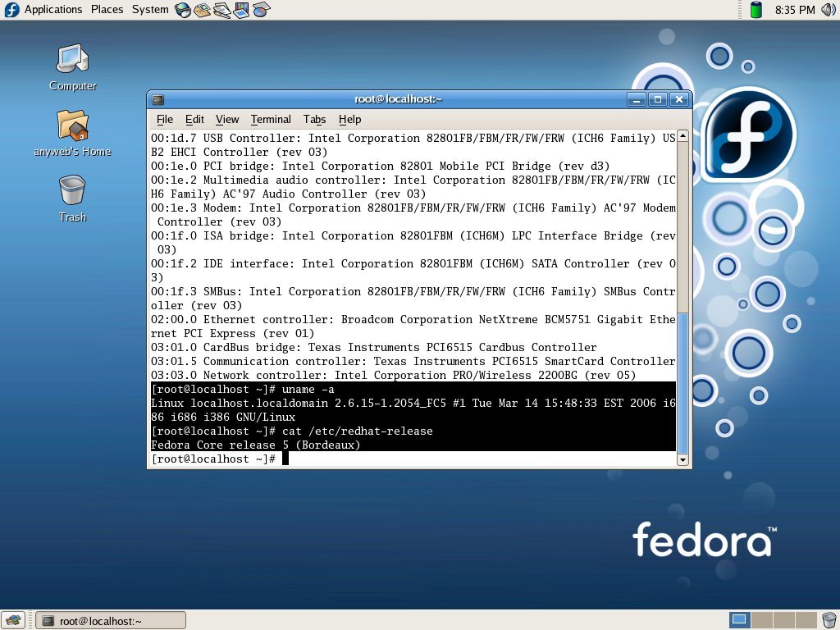Open the terminal's View menu
This screenshot has height=630, width=840.
[x=227, y=120]
